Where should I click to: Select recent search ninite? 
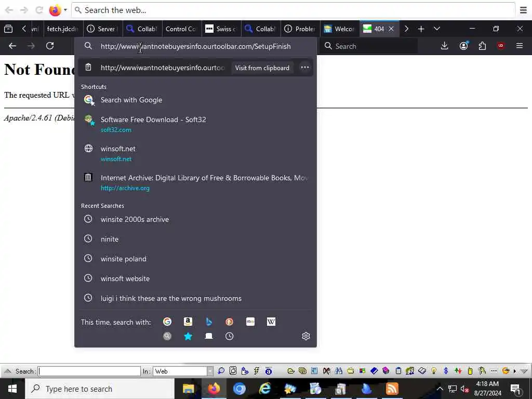pyautogui.click(x=195, y=239)
